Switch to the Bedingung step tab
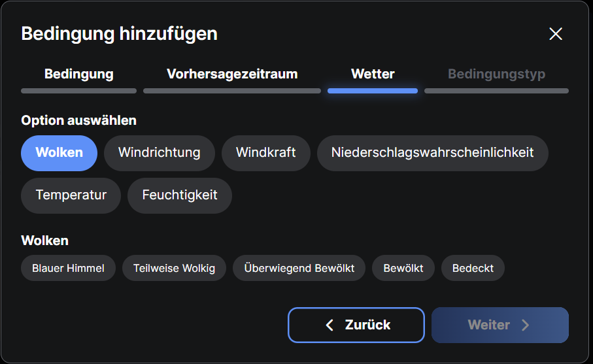 (78, 74)
